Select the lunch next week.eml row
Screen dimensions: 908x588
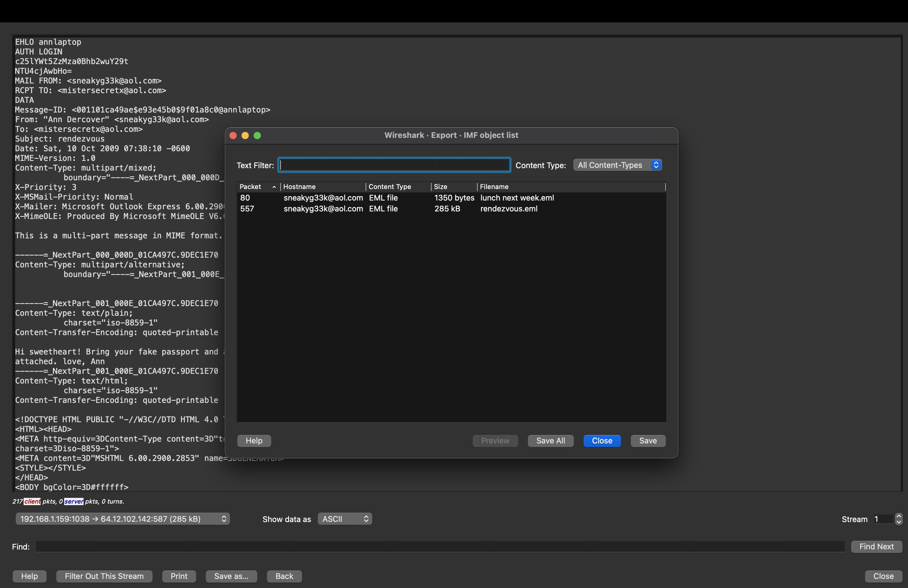(x=517, y=198)
